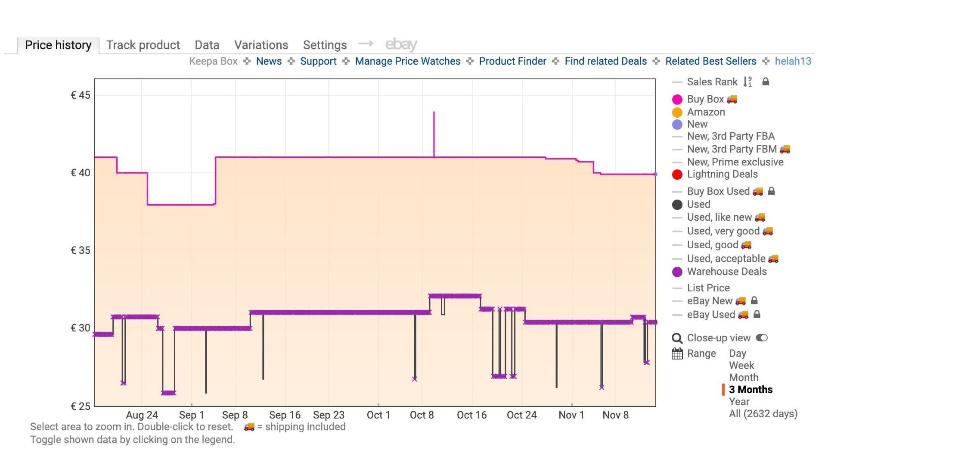Click the Sales Rank sort icon
The height and width of the screenshot is (450, 980).
(747, 81)
